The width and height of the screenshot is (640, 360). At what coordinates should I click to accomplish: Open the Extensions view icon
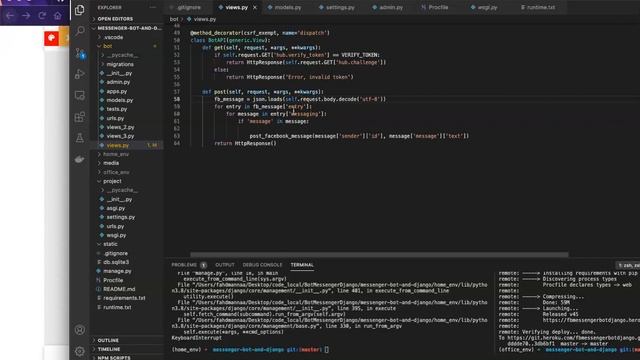[80, 117]
